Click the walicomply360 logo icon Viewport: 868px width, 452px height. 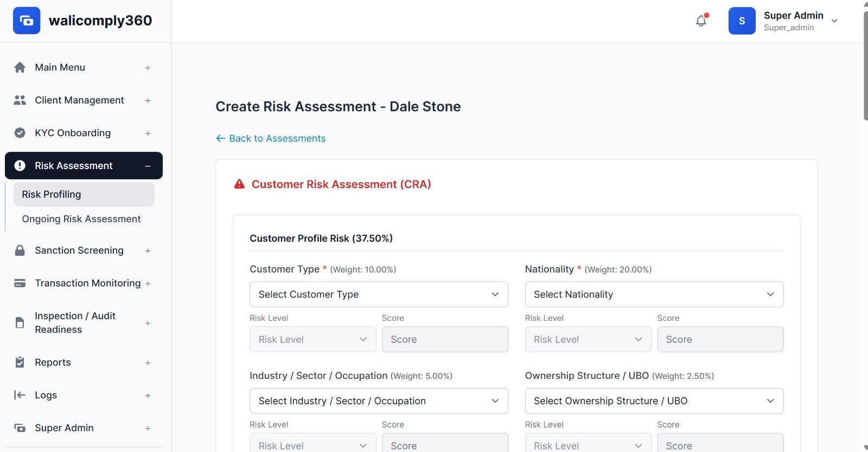27,21
